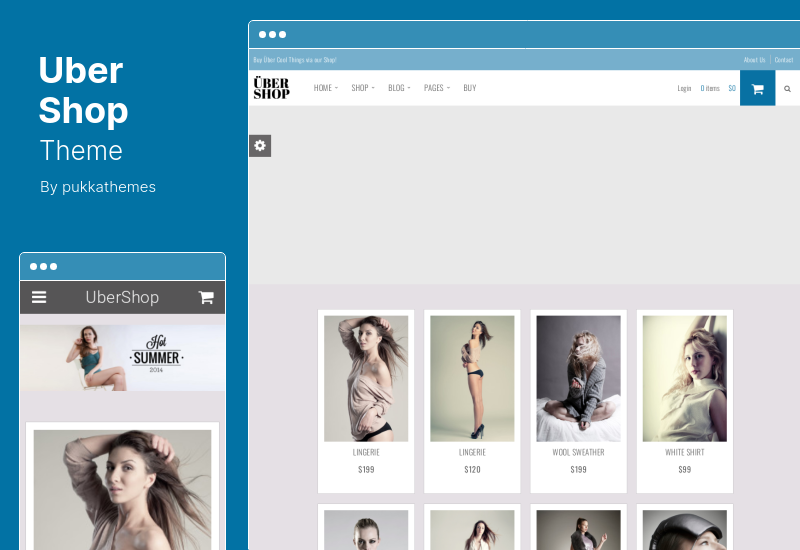Open the About Us link in top bar
The width and height of the screenshot is (800, 550).
click(x=754, y=60)
